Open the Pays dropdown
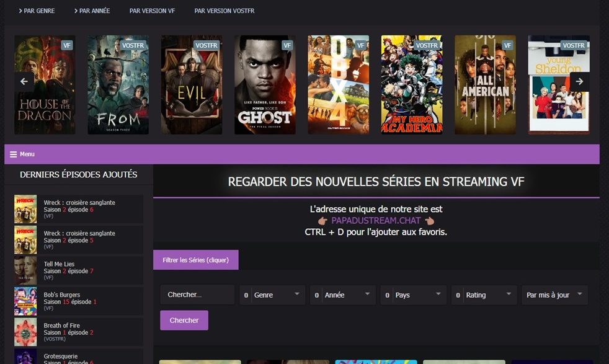 pos(413,295)
